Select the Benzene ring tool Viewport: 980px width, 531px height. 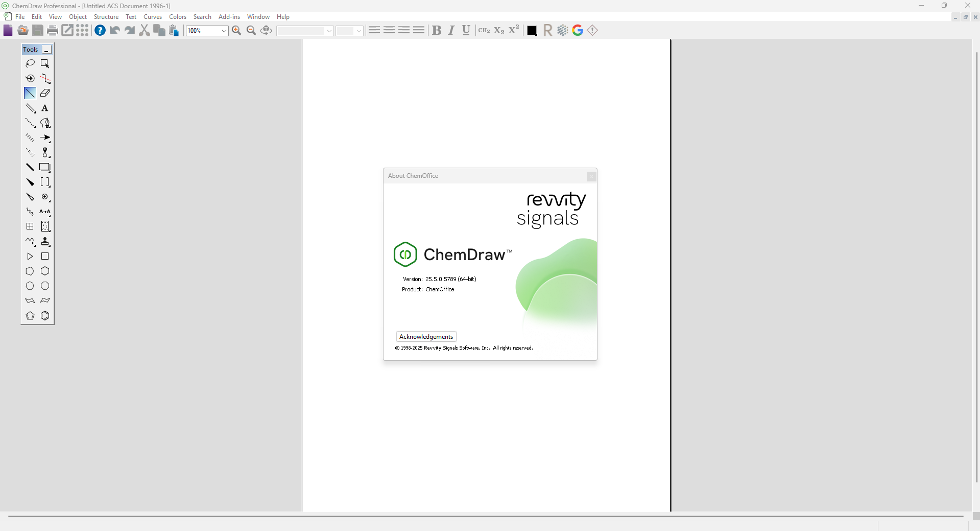[x=45, y=316]
